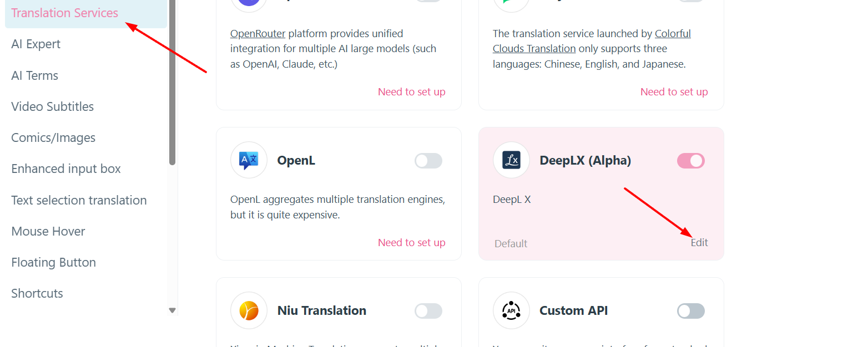
Task: Click the Custom API service icon
Action: [511, 310]
